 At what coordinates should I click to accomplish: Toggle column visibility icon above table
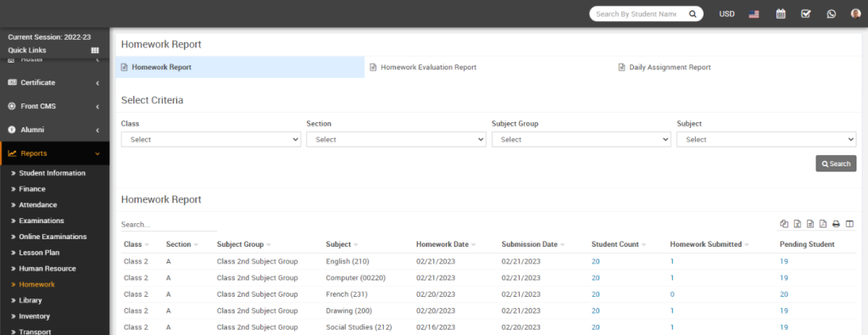[x=849, y=224]
